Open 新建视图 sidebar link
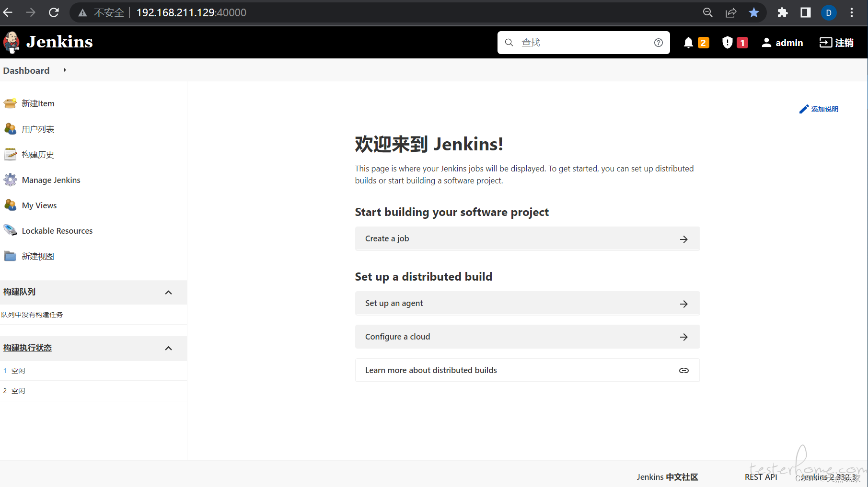Screen dimensions: 868x487 point(38,256)
